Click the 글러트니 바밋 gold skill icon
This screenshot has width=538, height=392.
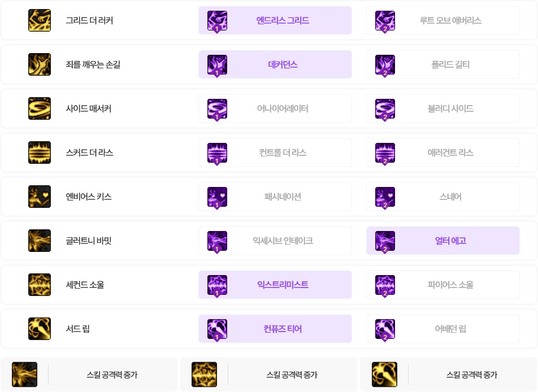click(40, 241)
